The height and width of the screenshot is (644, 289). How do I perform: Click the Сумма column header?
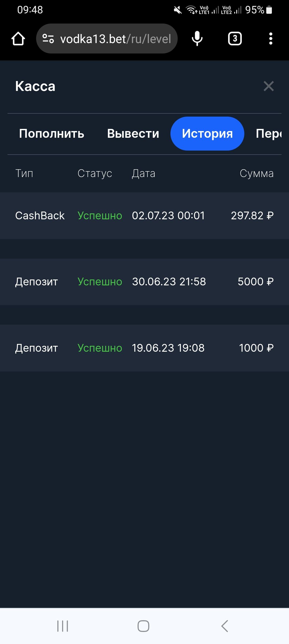click(x=256, y=174)
